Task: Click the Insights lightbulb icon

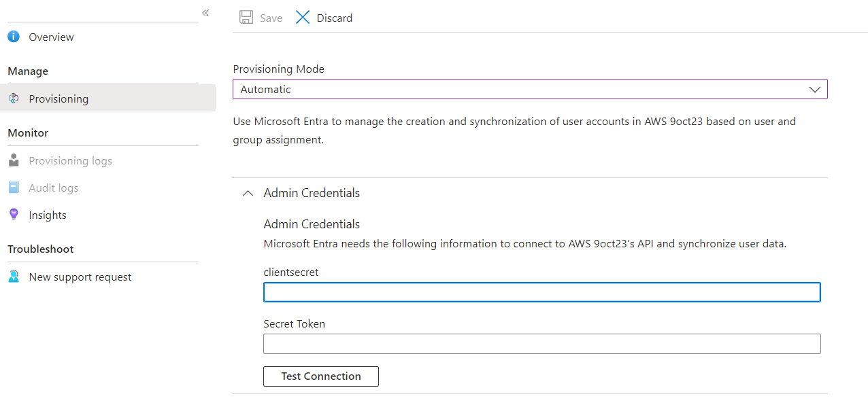Action: (x=14, y=215)
